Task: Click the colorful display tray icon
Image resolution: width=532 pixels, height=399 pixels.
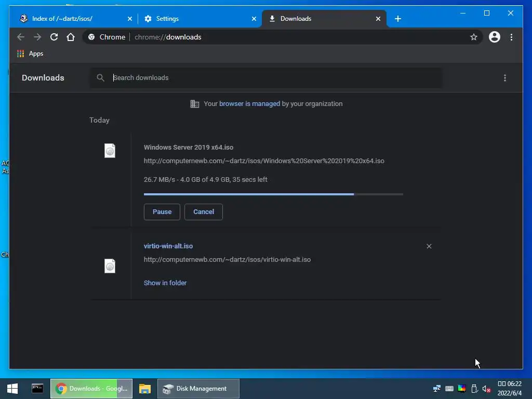Action: pyautogui.click(x=462, y=389)
